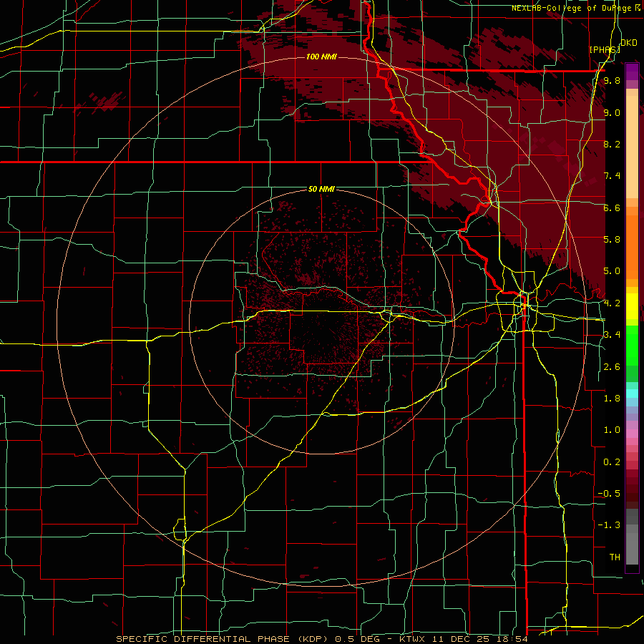
Task: Click the 0.2 value on the scale
Action: tap(612, 462)
